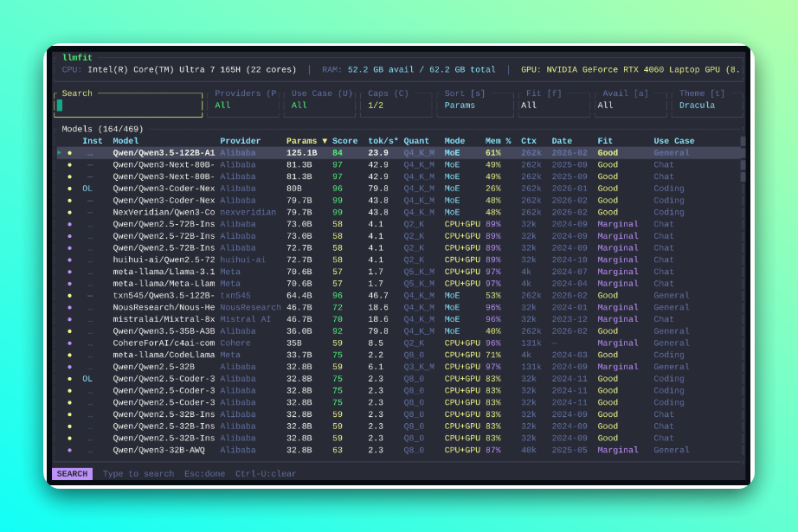Click inside the Search input field

(x=128, y=106)
